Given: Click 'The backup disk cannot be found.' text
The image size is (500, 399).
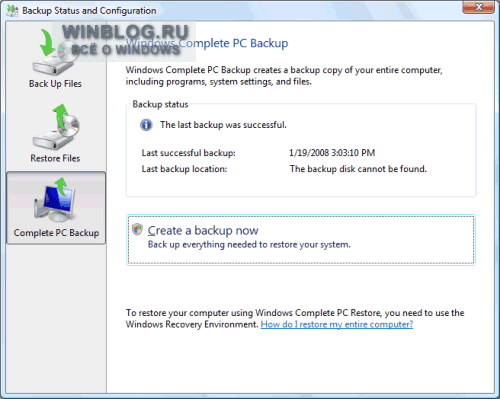Looking at the screenshot, I should click(358, 169).
